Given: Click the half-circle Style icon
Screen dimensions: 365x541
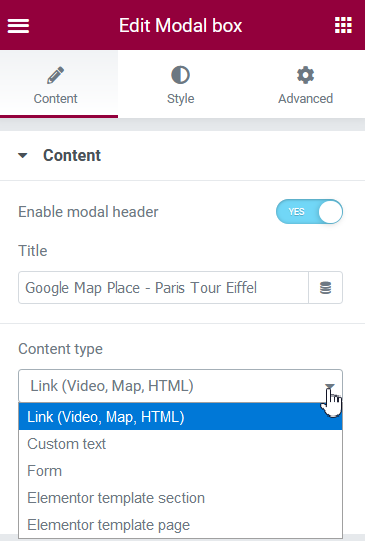Looking at the screenshot, I should click(180, 75).
